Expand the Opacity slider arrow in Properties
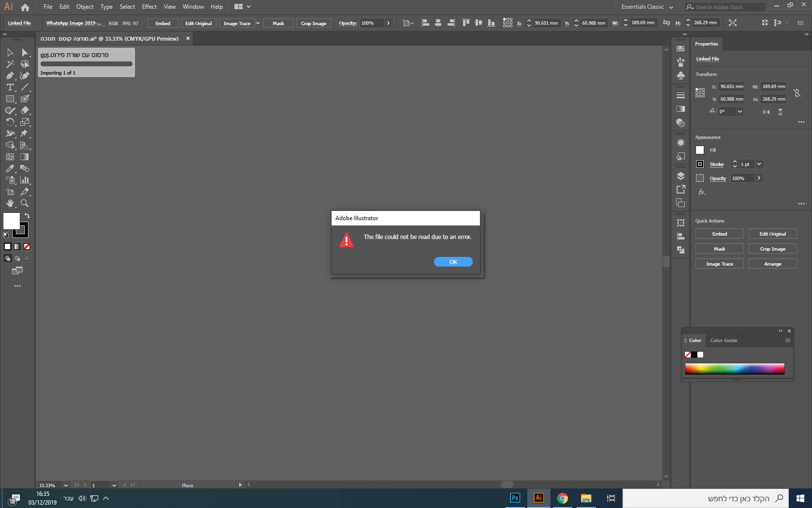The height and width of the screenshot is (508, 812). (x=759, y=178)
